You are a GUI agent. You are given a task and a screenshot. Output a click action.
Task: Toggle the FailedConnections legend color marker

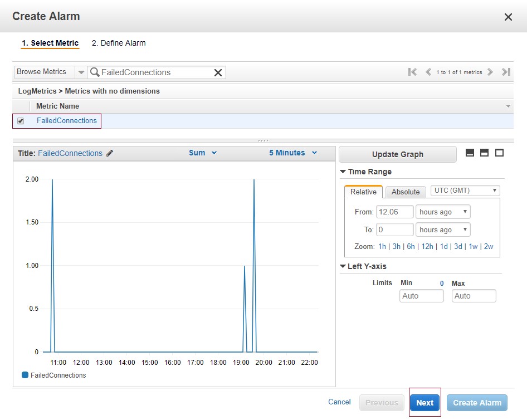pyautogui.click(x=25, y=375)
